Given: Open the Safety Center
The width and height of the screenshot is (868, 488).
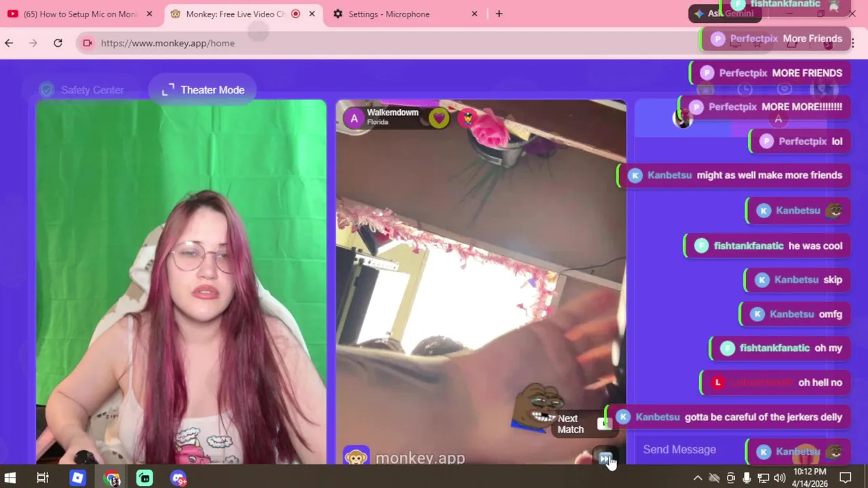Looking at the screenshot, I should pyautogui.click(x=82, y=89).
